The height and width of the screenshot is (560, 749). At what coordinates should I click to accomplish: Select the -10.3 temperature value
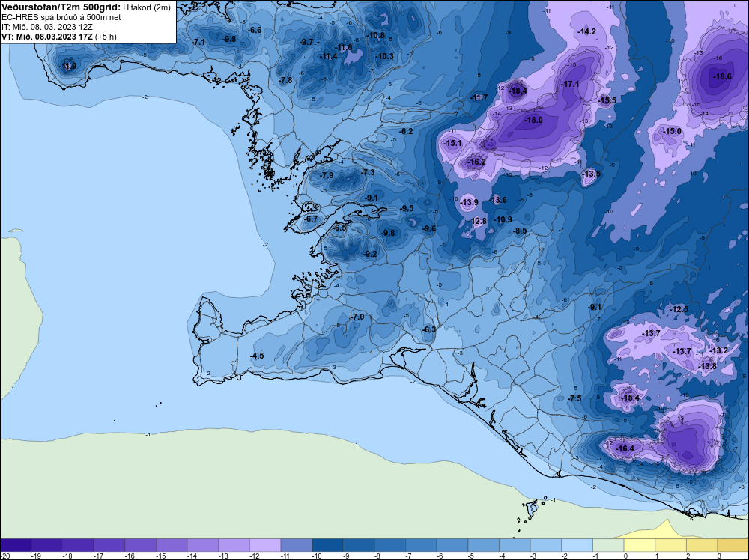pyautogui.click(x=384, y=56)
